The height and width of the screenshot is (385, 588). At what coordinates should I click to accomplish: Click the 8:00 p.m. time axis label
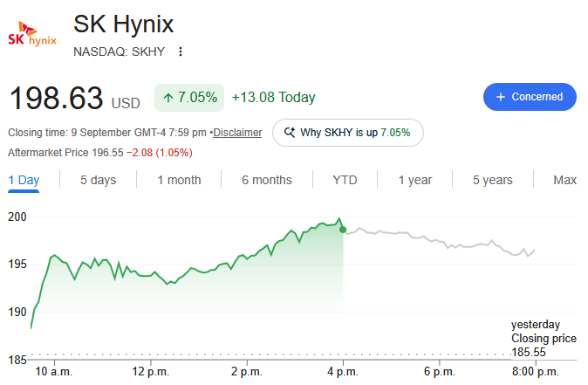(x=536, y=372)
